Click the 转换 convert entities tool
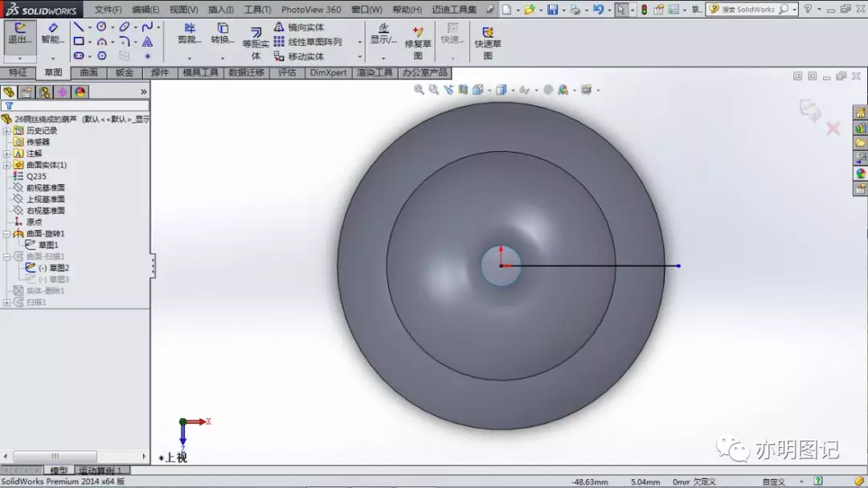The image size is (868, 488). click(x=223, y=35)
